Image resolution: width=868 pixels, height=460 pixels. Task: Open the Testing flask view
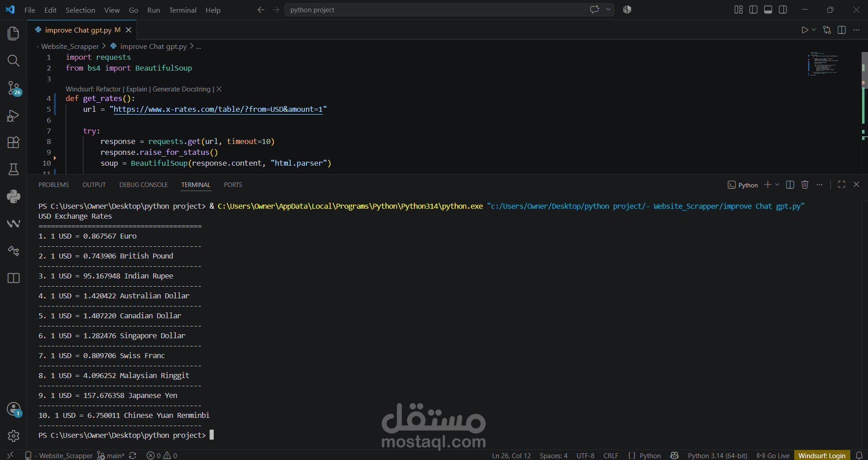coord(14,169)
